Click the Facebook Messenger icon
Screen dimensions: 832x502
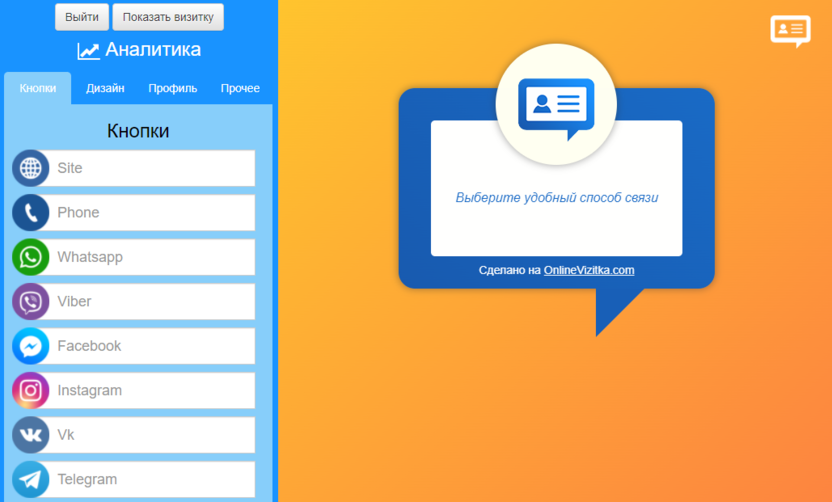31,346
